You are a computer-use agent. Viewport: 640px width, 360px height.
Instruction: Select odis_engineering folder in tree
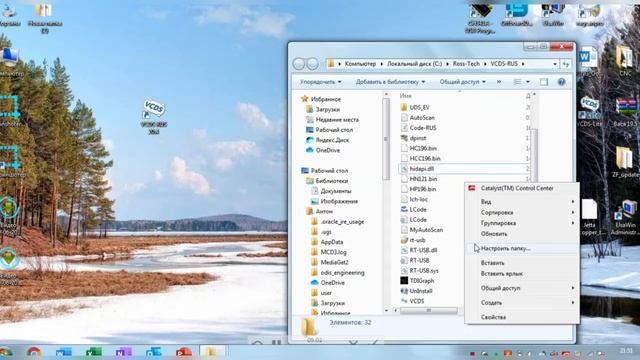[342, 273]
